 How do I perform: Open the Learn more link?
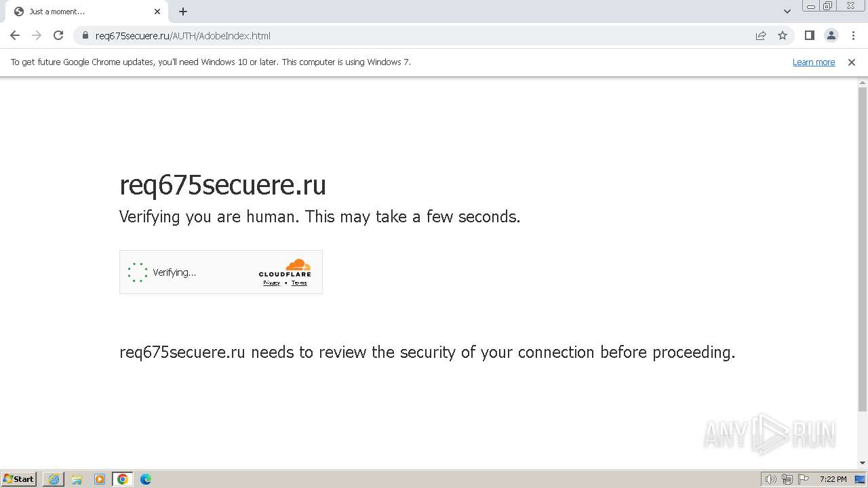(814, 62)
